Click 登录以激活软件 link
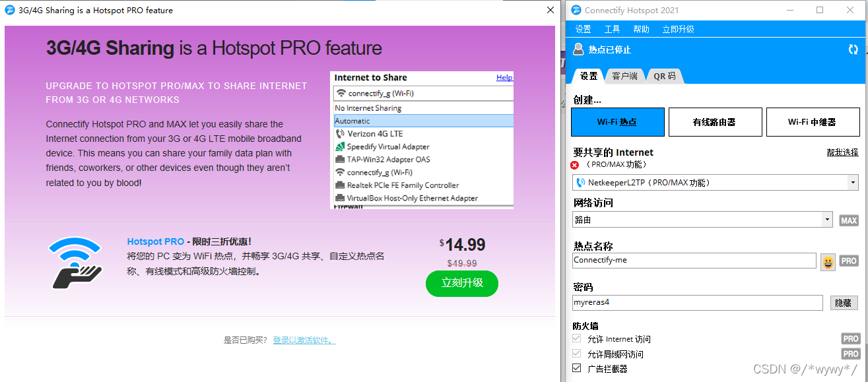Viewport: 868px width, 382px height. pos(304,340)
